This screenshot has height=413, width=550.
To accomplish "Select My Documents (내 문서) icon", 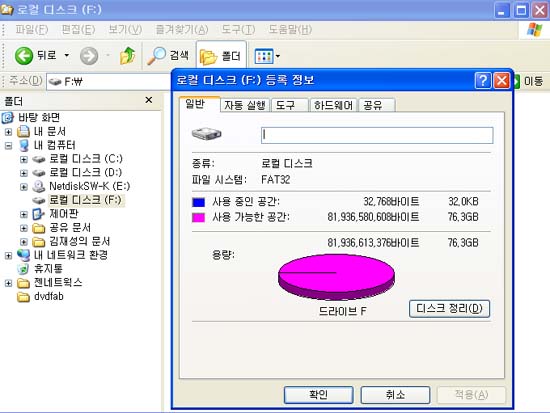I will coord(24,132).
